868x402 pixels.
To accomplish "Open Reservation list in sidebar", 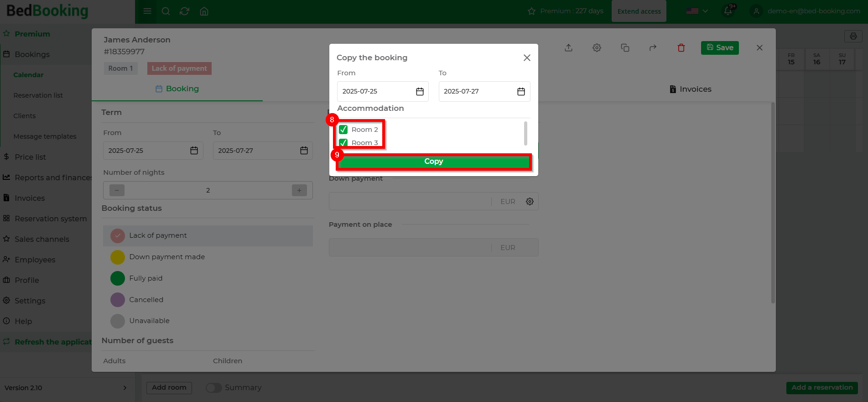I will [x=38, y=95].
